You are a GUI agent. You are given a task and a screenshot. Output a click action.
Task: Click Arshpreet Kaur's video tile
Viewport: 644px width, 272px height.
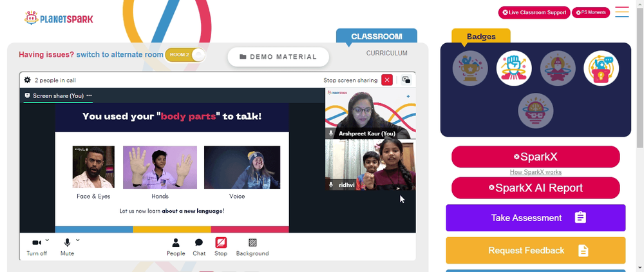(370, 113)
